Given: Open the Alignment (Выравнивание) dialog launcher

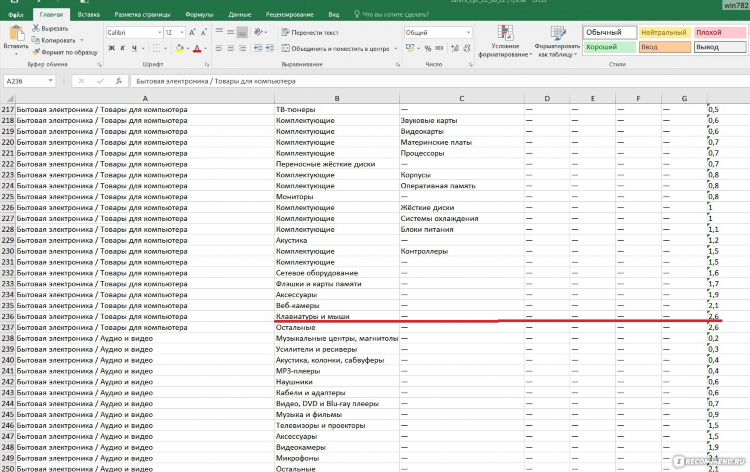Looking at the screenshot, I should tap(397, 64).
